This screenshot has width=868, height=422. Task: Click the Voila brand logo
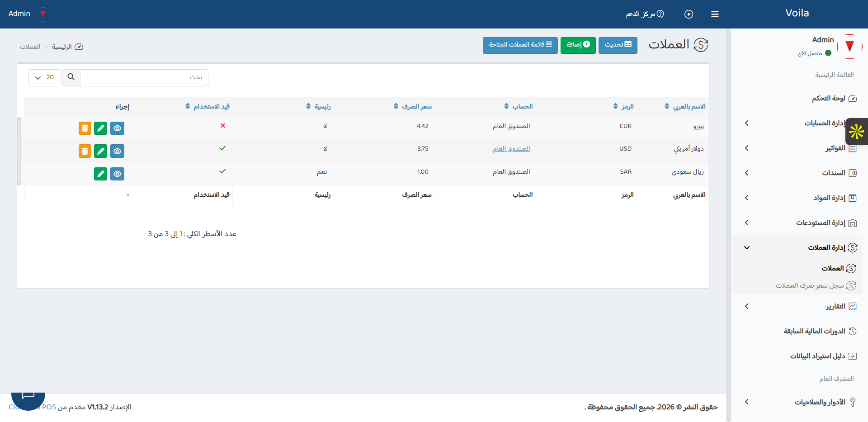(797, 14)
